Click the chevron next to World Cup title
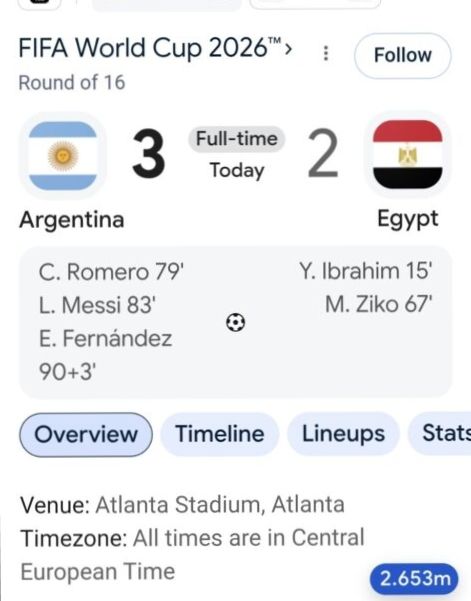The width and height of the screenshot is (471, 601). (x=288, y=49)
